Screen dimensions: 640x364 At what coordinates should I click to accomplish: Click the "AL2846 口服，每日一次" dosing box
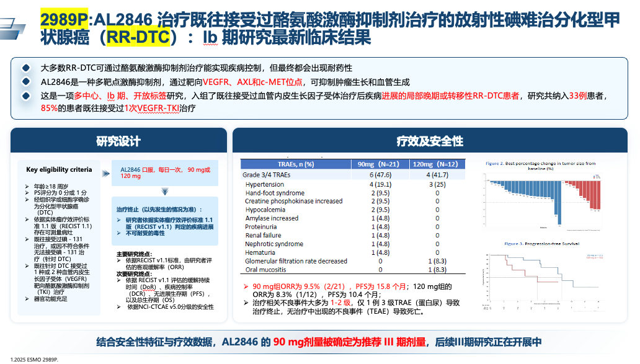tap(165, 172)
